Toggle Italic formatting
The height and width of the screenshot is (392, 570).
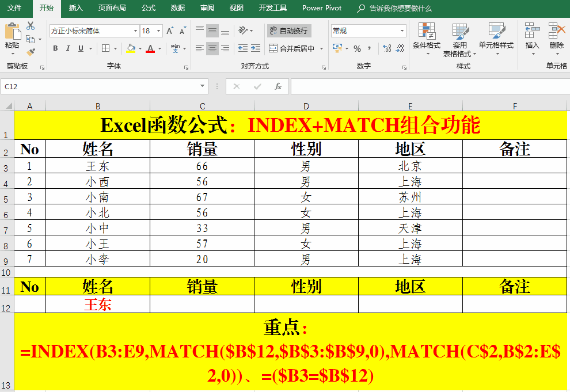(68, 48)
